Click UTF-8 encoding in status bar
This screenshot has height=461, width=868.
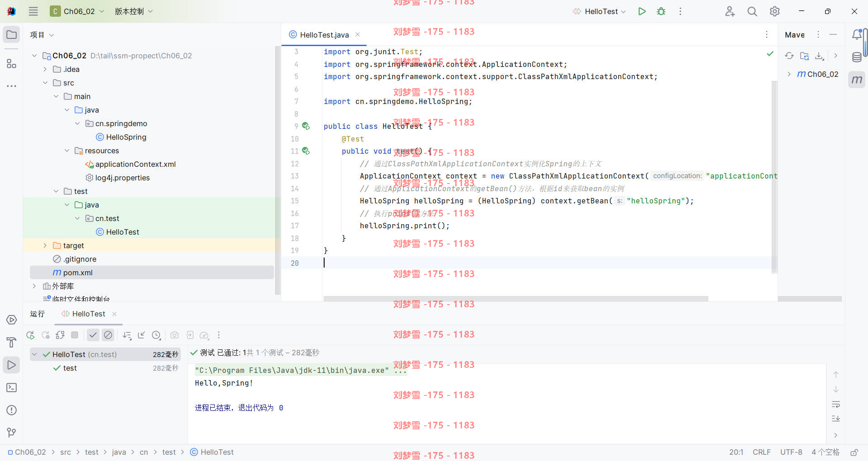pyautogui.click(x=791, y=452)
